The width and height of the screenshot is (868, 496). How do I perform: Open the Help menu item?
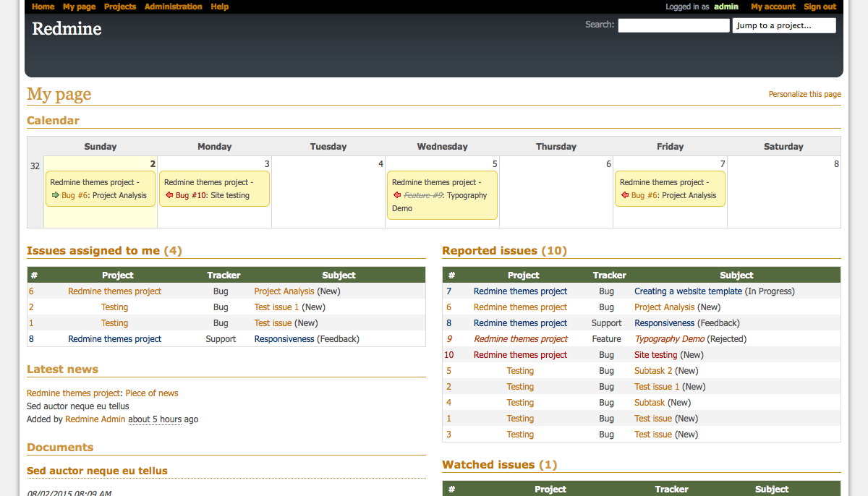pos(220,7)
